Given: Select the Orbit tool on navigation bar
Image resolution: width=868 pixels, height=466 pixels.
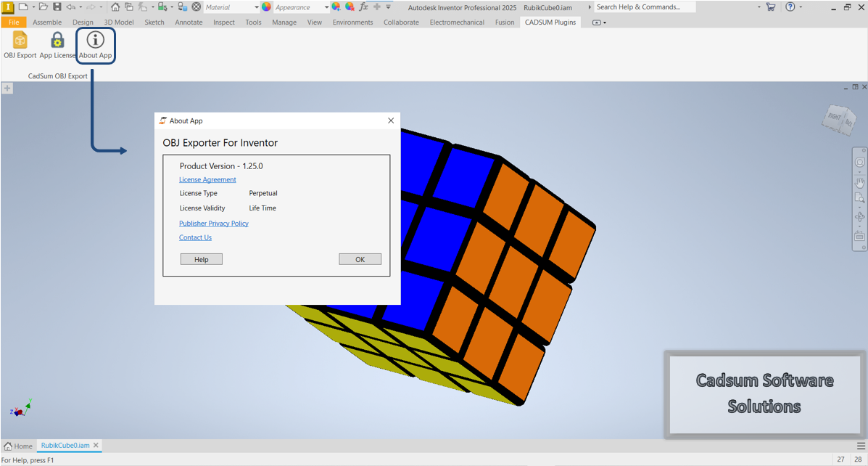Looking at the screenshot, I should pyautogui.click(x=860, y=216).
